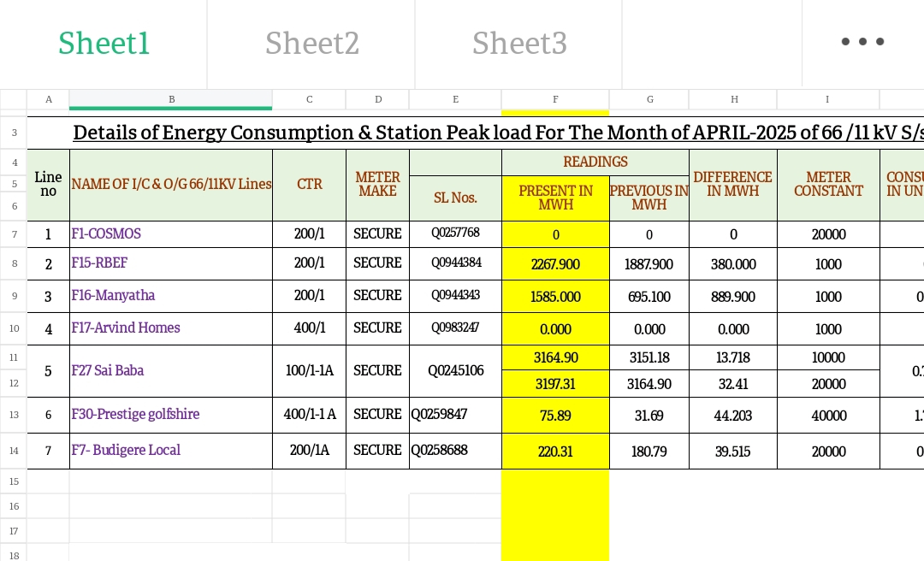Click the SL Nos. header cell

[x=455, y=198]
